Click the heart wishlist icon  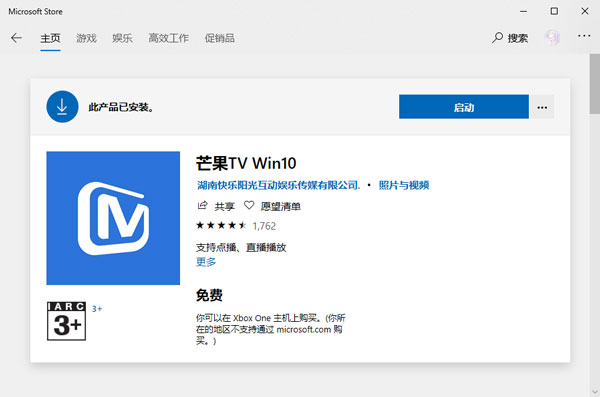[x=249, y=206]
